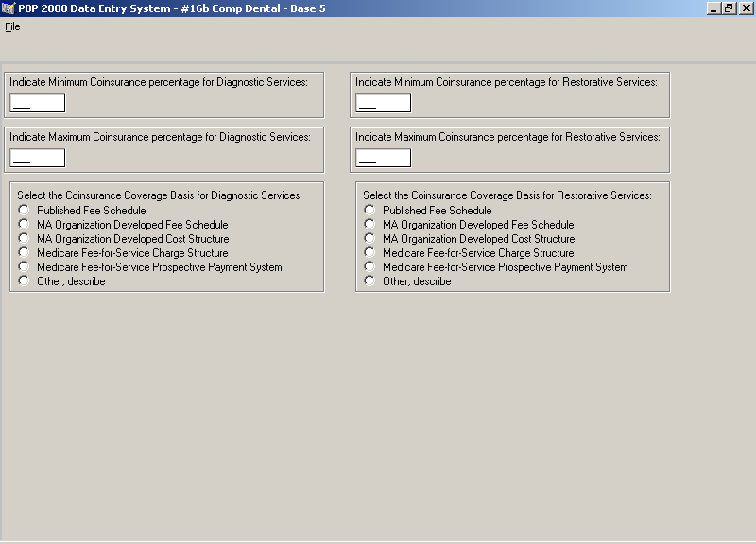Click the Maximum Coinsurance Restorative Services field
The image size is (756, 544).
coord(384,158)
